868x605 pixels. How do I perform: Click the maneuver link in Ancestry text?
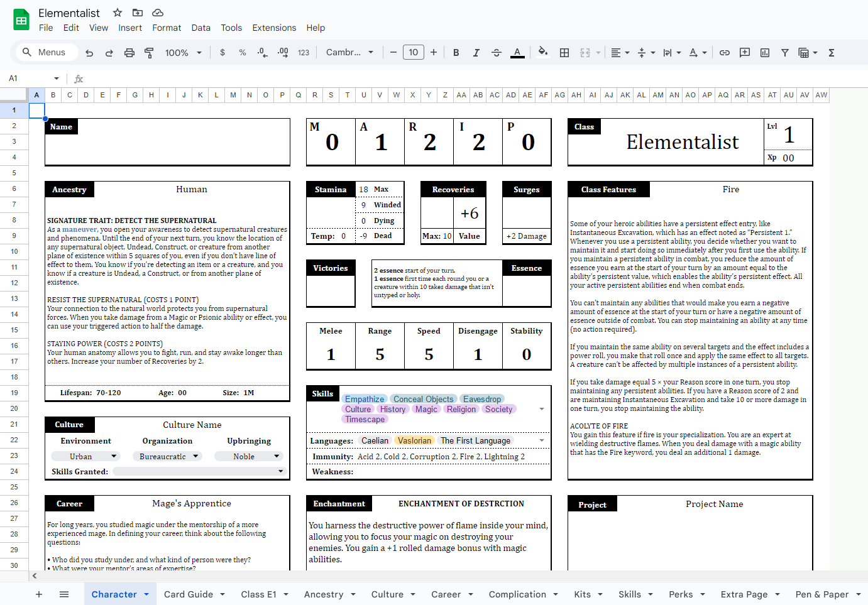pyautogui.click(x=80, y=229)
